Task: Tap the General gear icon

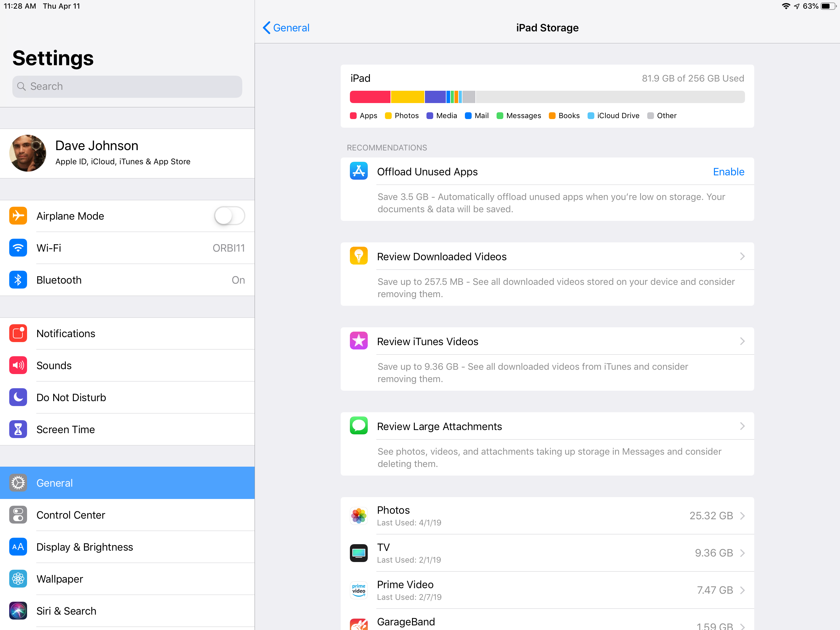Action: pos(18,483)
